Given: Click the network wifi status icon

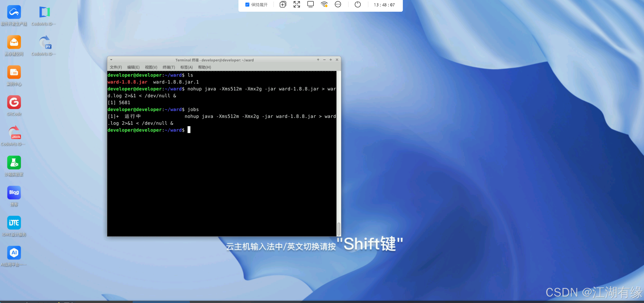Looking at the screenshot, I should 324,5.
